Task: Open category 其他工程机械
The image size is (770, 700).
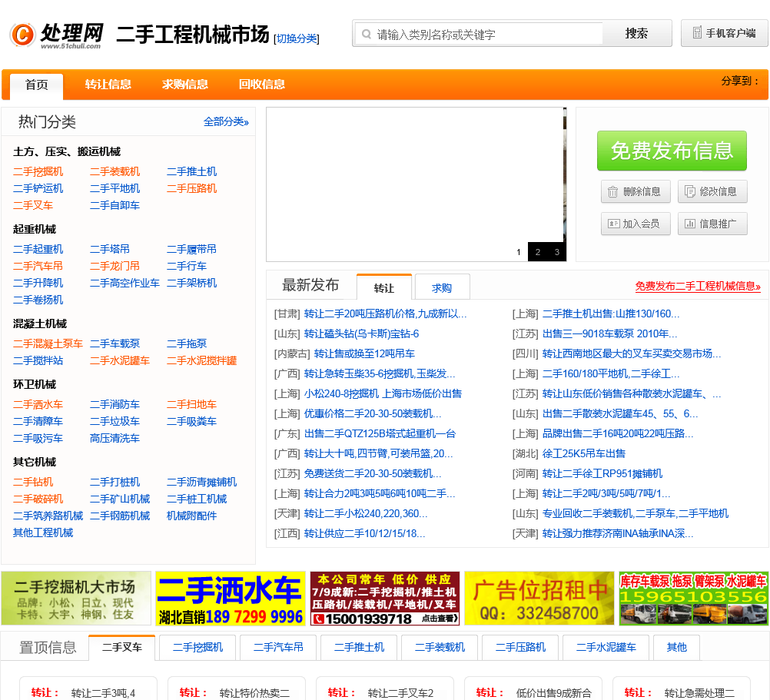Action: [43, 532]
